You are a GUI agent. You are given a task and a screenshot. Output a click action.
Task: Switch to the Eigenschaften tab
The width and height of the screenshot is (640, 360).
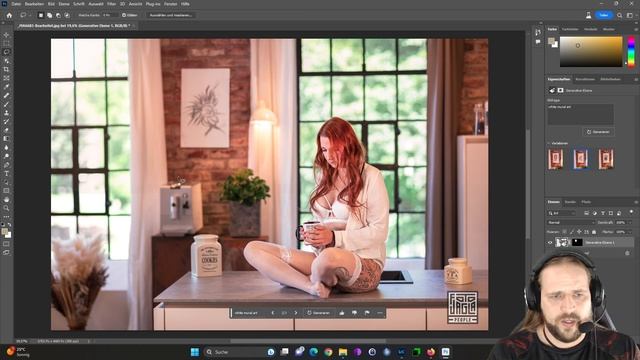(559, 79)
